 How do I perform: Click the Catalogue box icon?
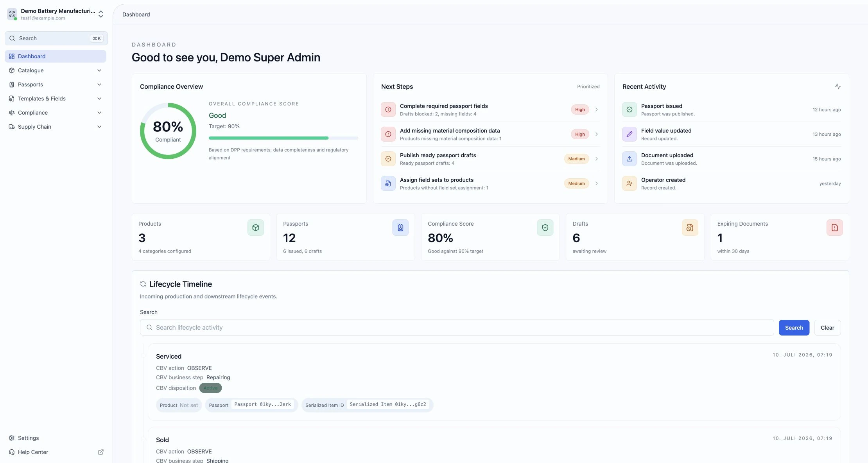pos(12,70)
